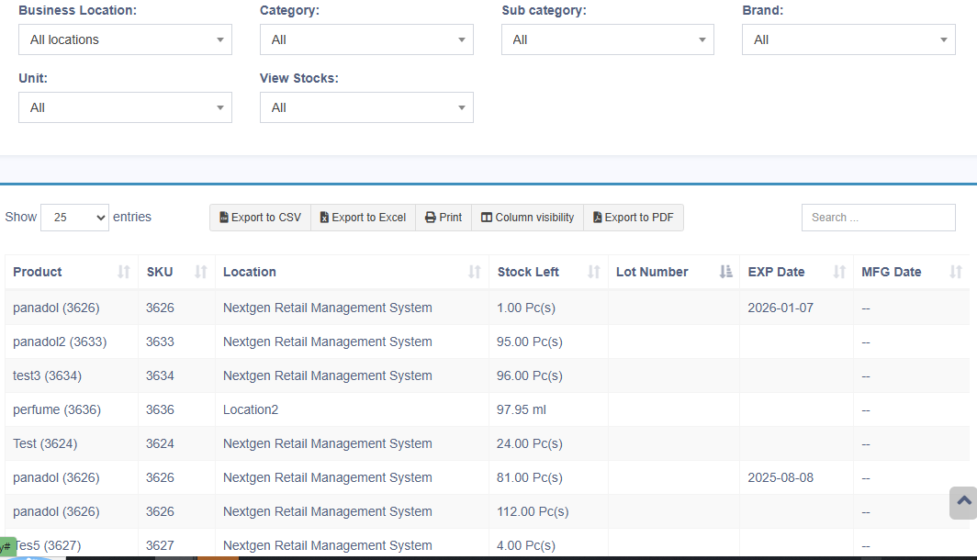
Task: Click the Print button
Action: pyautogui.click(x=444, y=218)
